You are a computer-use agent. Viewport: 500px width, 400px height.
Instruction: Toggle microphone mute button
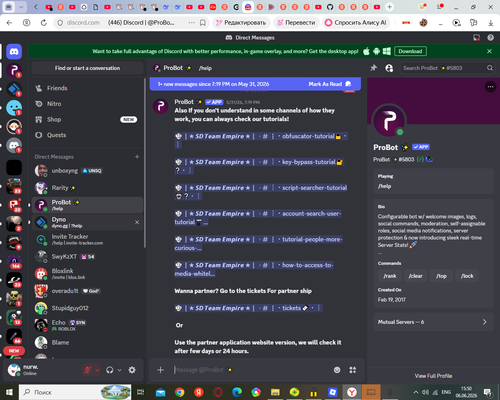click(x=87, y=370)
